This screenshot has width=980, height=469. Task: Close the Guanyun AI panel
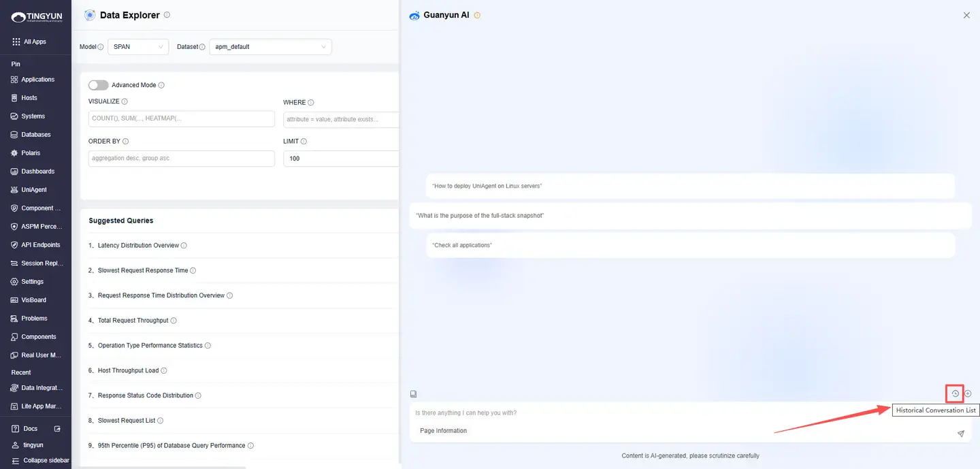point(966,15)
